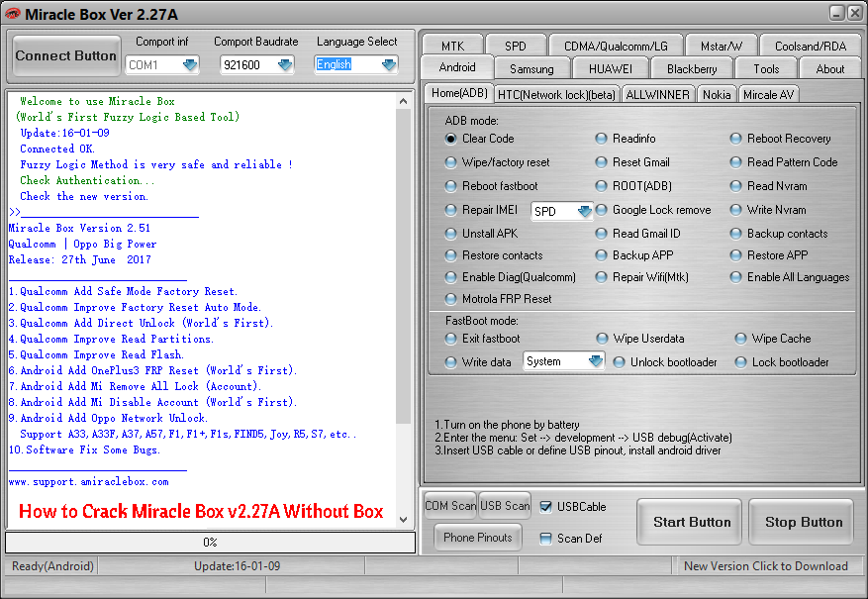Viewport: 868px width, 599px height.
Task: Open the Tools tab
Action: click(x=766, y=68)
